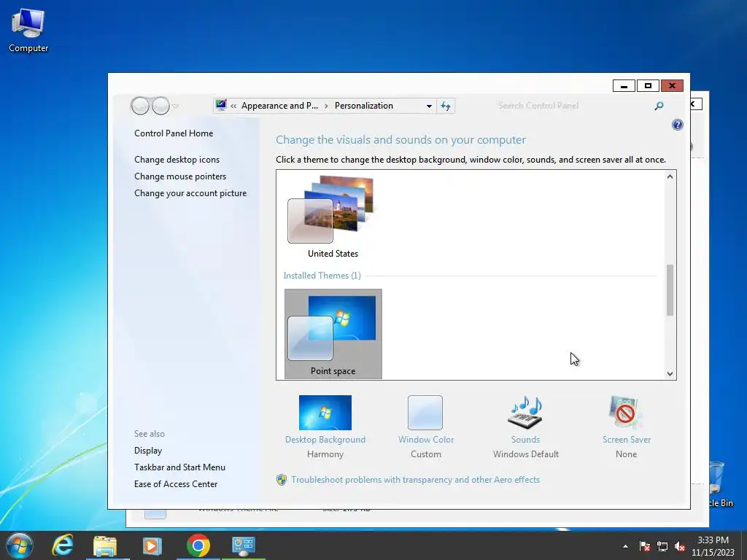Close the Personalization window
747x560 pixels.
[672, 86]
